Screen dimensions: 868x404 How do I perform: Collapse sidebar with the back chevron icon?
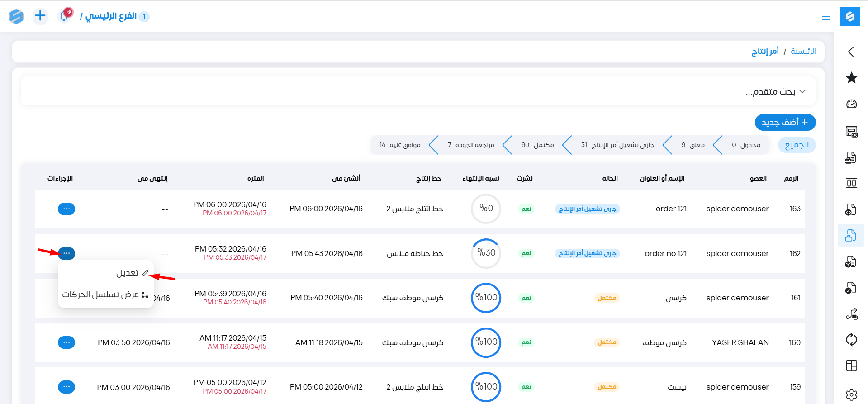(x=851, y=52)
